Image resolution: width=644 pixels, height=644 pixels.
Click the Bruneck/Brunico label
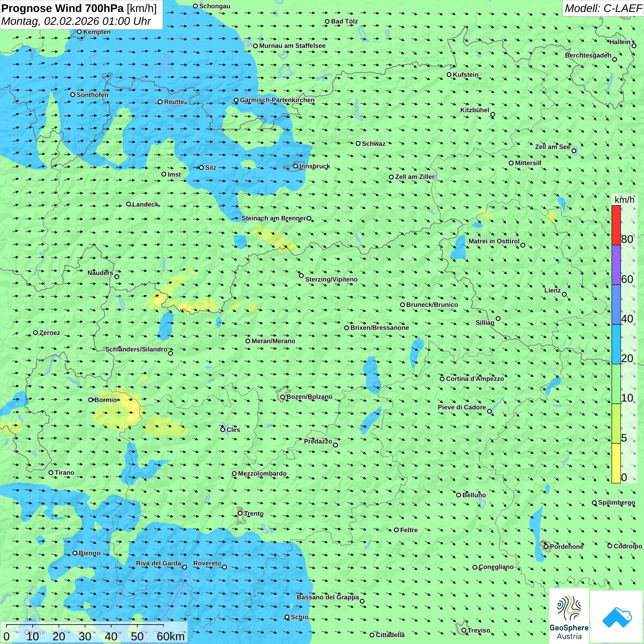coord(432,305)
